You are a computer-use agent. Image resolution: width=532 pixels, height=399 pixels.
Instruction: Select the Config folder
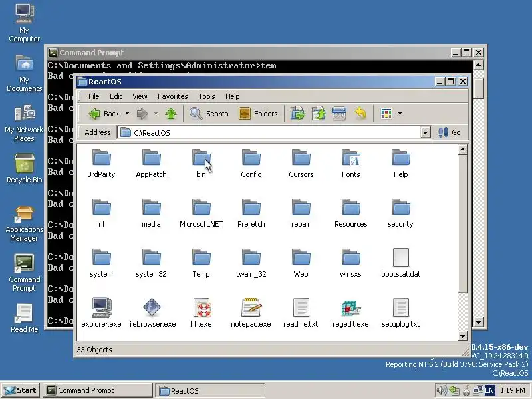(x=251, y=164)
